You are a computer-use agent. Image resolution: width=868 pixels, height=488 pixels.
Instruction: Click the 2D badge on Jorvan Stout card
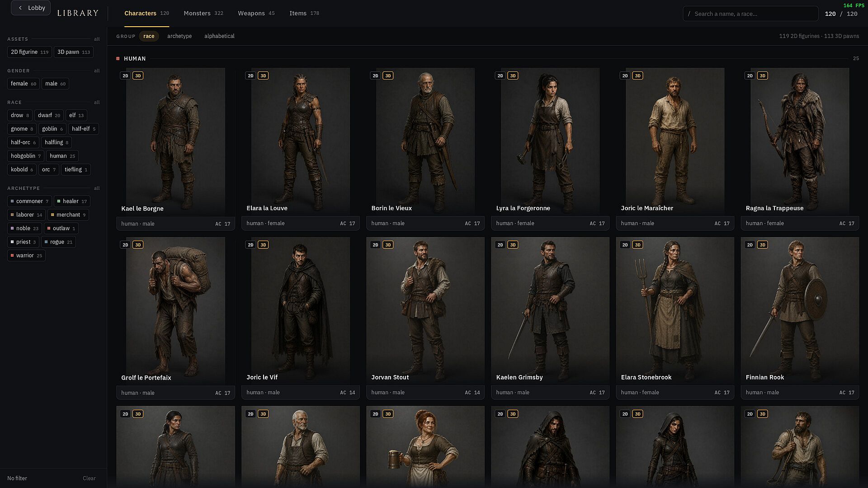click(x=375, y=245)
